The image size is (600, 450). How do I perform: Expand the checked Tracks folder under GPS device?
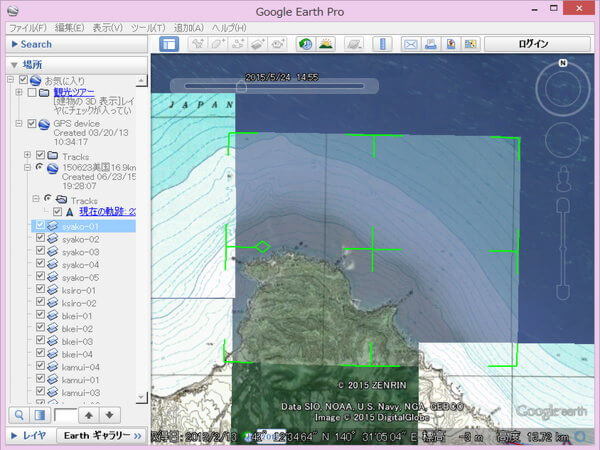pyautogui.click(x=27, y=155)
